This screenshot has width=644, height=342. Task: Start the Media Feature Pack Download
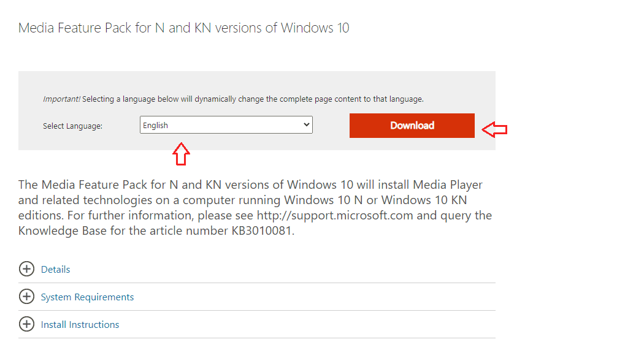pos(412,126)
